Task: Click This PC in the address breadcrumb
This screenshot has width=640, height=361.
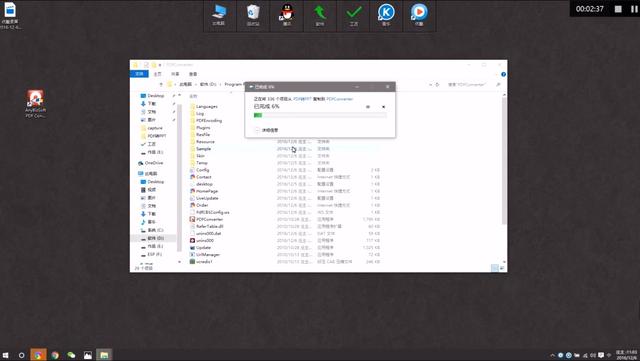Action: (186, 84)
